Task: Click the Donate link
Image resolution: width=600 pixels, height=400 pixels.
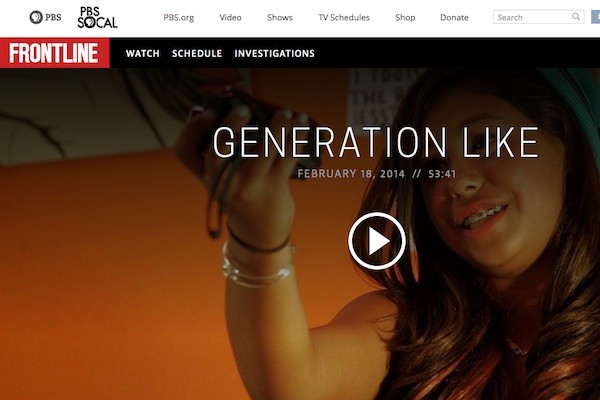Action: [454, 18]
